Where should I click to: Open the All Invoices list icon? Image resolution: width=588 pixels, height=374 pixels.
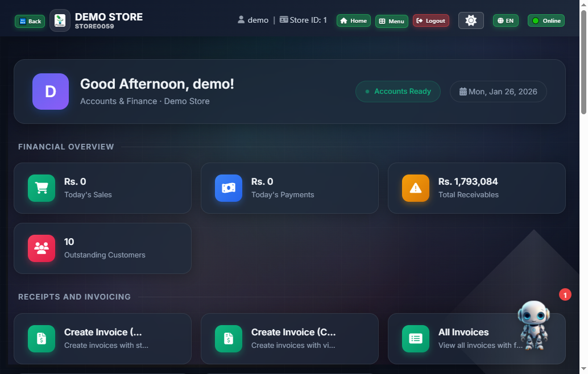(x=416, y=339)
